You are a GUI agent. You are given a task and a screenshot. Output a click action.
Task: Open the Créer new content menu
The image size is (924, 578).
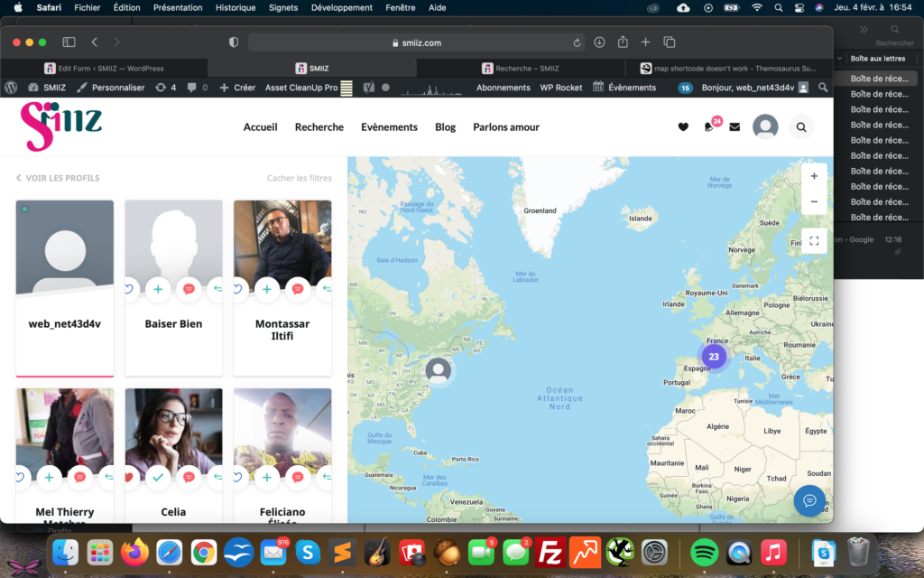click(237, 88)
